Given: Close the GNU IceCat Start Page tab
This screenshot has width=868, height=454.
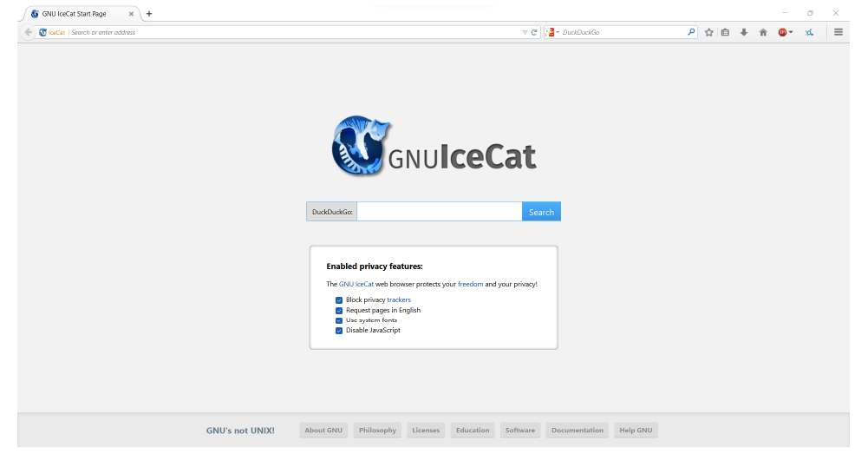Looking at the screenshot, I should click(x=131, y=14).
